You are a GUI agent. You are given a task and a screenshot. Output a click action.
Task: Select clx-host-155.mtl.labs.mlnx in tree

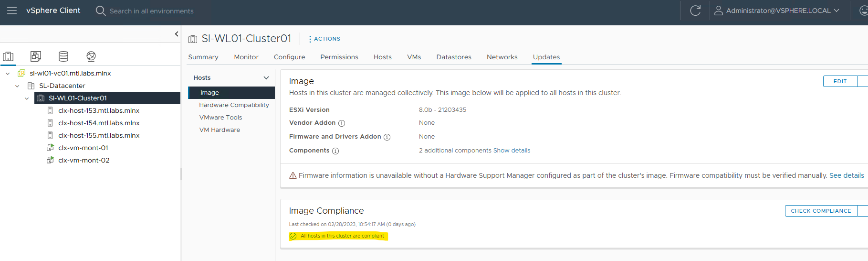click(x=99, y=135)
